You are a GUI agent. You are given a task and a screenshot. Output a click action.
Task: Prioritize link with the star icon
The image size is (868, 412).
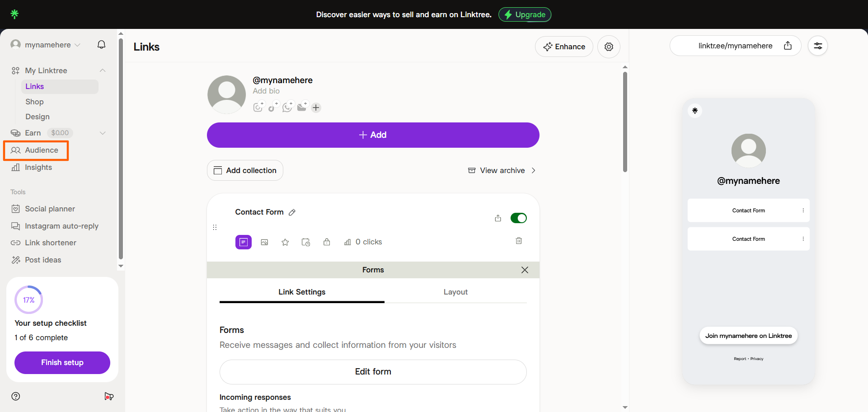click(x=285, y=242)
